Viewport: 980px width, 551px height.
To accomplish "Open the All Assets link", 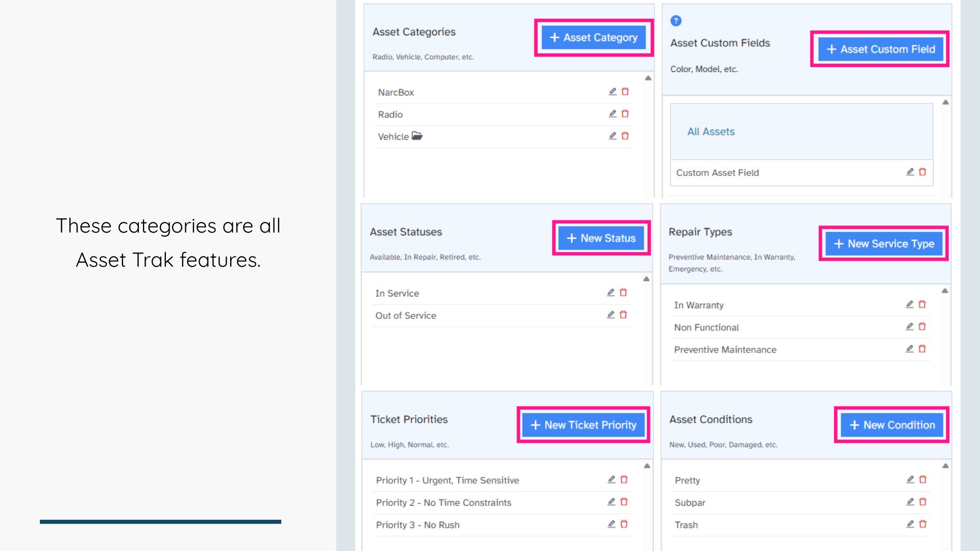I will (710, 132).
